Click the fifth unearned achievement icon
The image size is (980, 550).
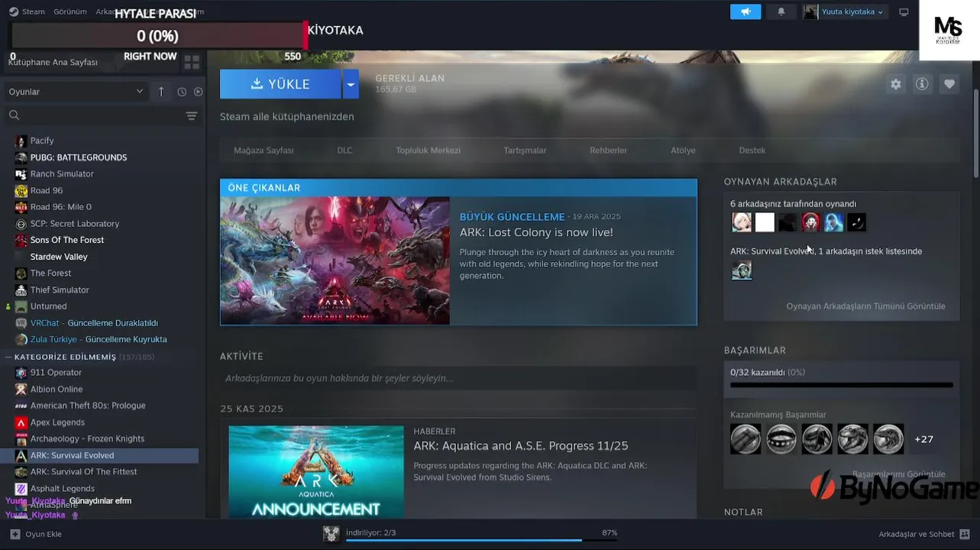tap(888, 439)
